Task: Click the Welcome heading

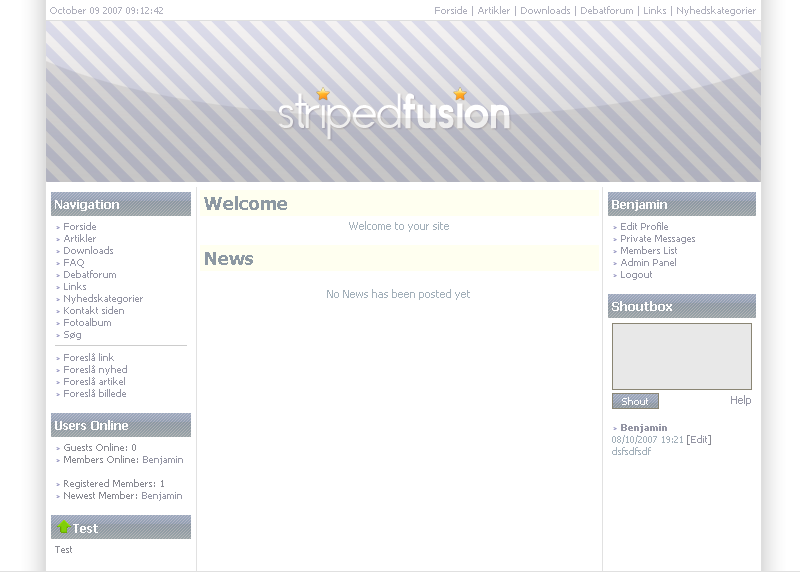Action: point(246,204)
